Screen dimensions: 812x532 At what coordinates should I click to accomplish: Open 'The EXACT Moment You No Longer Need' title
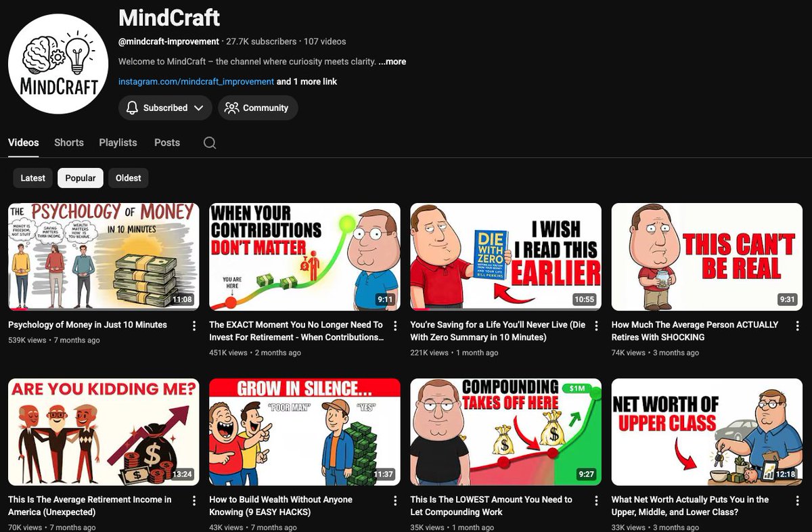[296, 331]
